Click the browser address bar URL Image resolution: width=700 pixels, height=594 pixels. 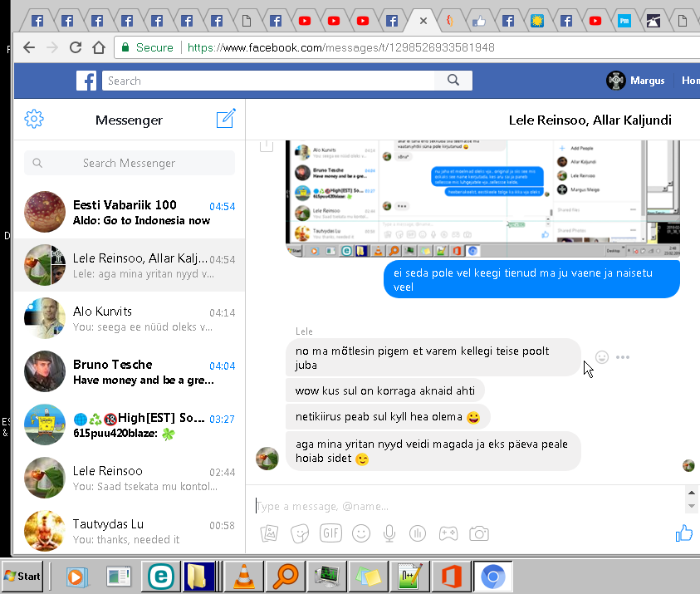coord(340,47)
